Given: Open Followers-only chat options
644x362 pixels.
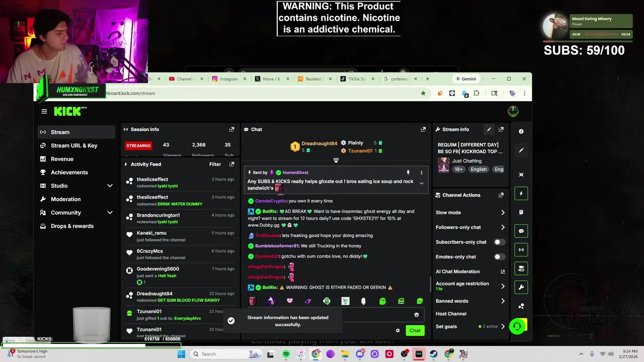Looking at the screenshot, I should tap(470, 227).
